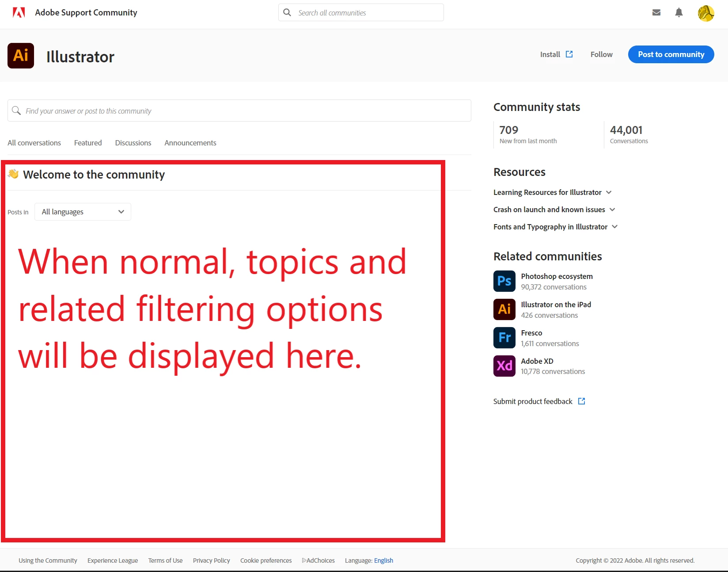
Task: Focus the Search all communities field
Action: [361, 12]
